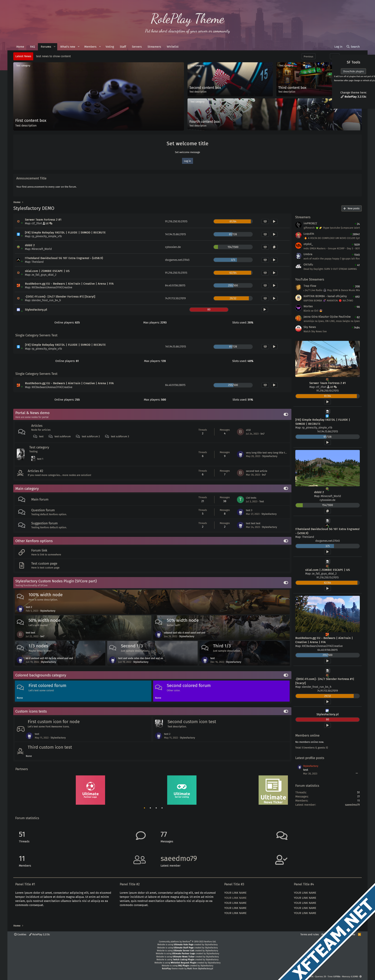Open the First colored forum blue tile
The image size is (375, 980).
tap(83, 691)
